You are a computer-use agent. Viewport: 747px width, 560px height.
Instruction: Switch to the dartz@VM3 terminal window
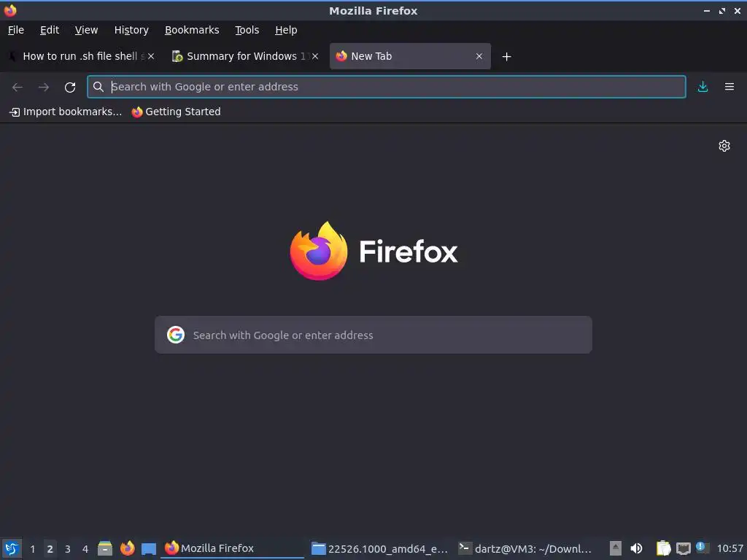(525, 548)
